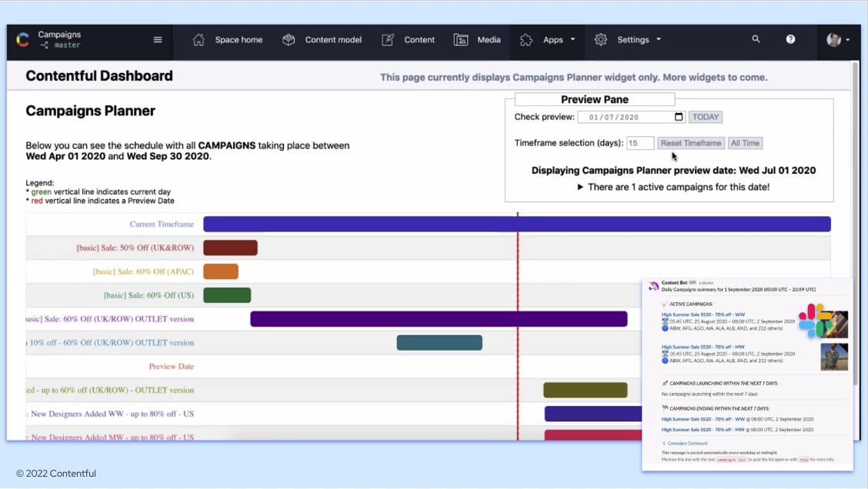Select the olive up to 60% off bar

(585, 390)
